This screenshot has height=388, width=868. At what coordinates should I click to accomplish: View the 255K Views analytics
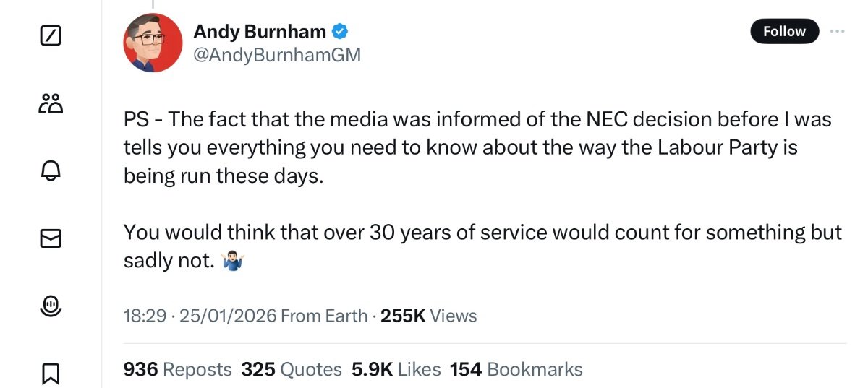429,316
